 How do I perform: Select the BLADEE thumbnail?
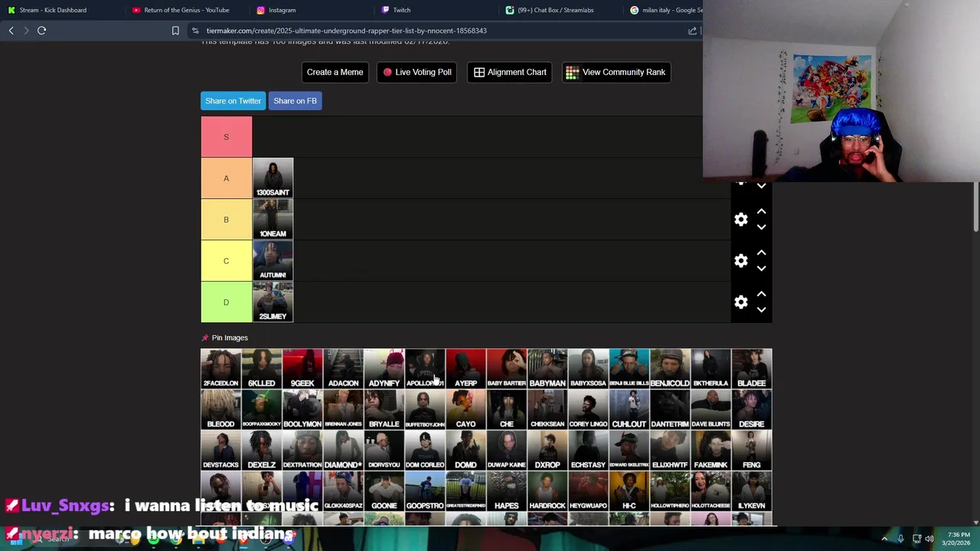pos(752,369)
